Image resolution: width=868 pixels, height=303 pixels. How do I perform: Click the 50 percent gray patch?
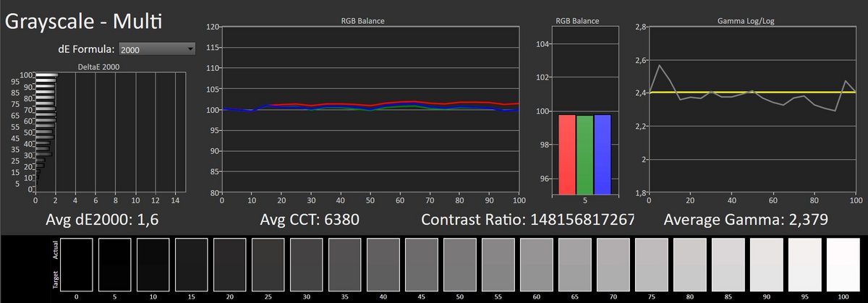click(x=460, y=265)
